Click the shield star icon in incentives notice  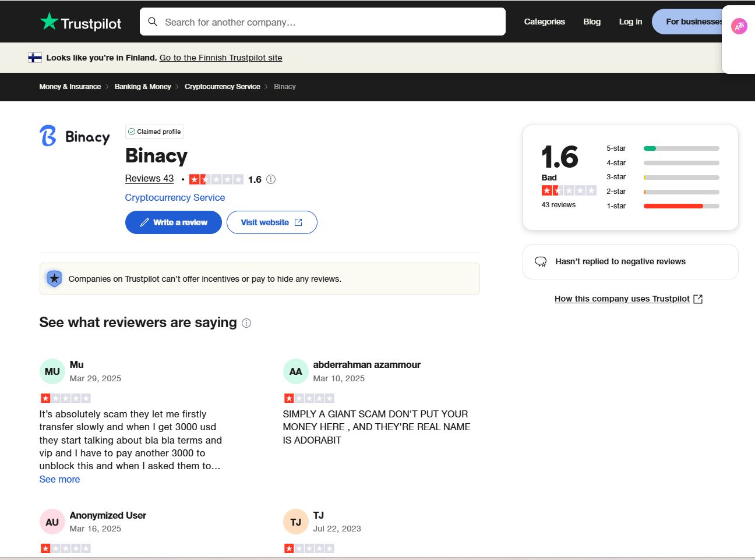(x=54, y=279)
